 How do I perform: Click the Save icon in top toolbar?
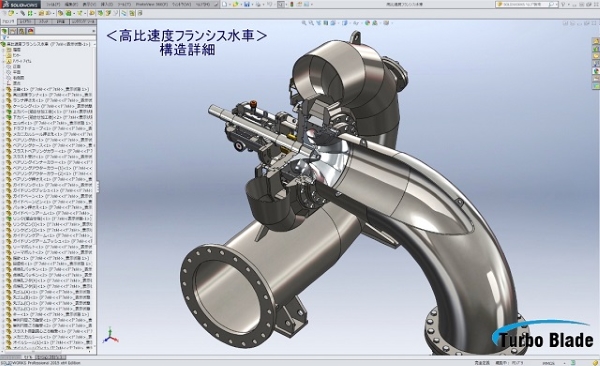click(247, 4)
